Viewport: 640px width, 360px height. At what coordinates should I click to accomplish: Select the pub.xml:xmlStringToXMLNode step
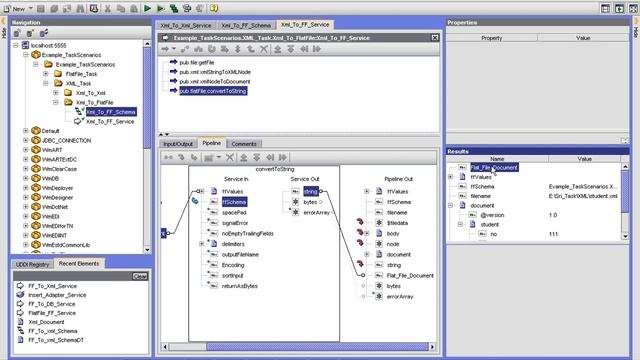(215, 72)
